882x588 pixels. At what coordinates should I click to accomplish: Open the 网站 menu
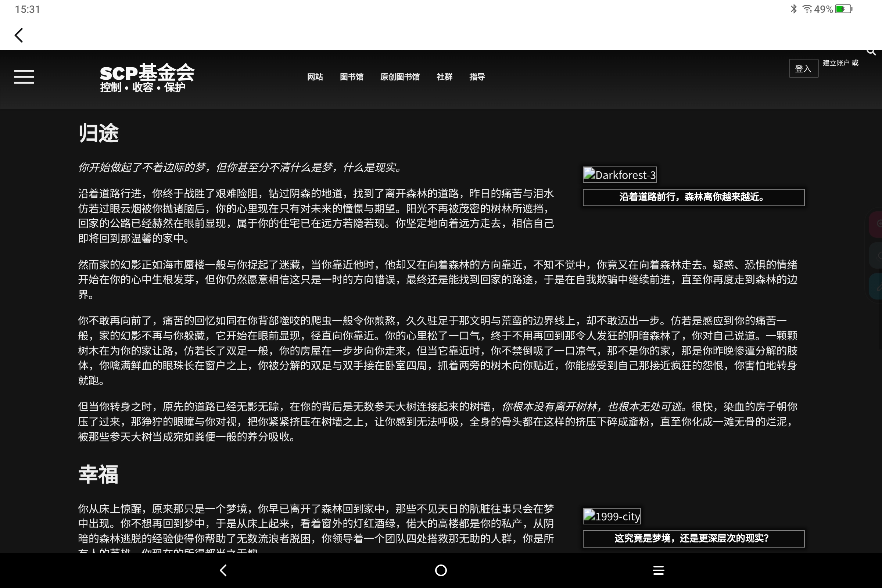tap(315, 77)
